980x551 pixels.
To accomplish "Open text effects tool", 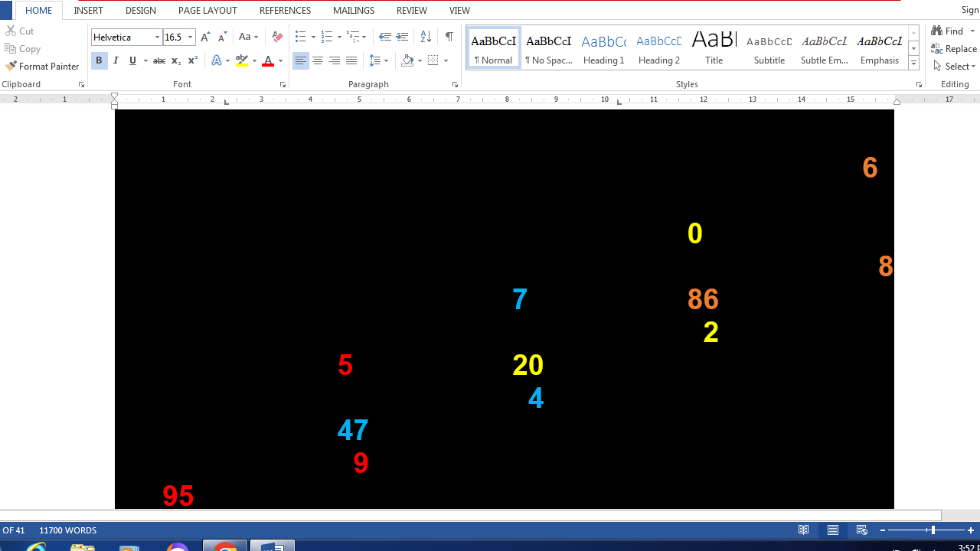I will tap(217, 60).
